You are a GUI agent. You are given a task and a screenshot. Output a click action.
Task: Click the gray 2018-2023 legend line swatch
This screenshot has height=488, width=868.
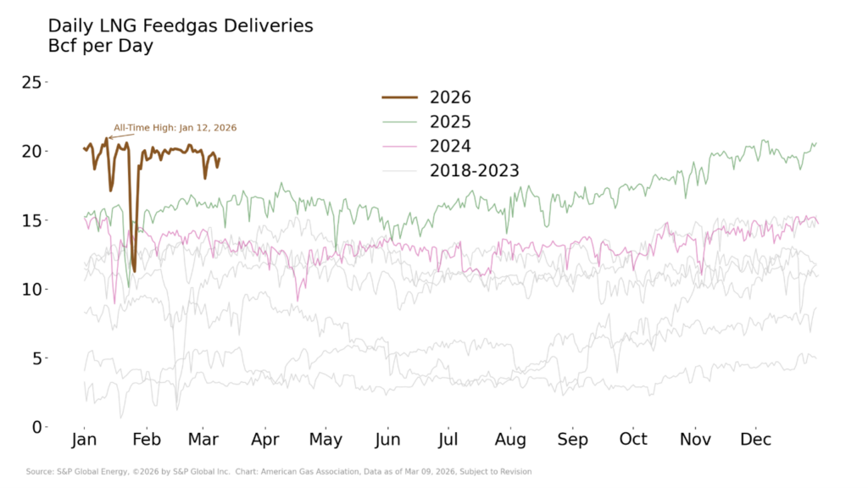pyautogui.click(x=401, y=170)
